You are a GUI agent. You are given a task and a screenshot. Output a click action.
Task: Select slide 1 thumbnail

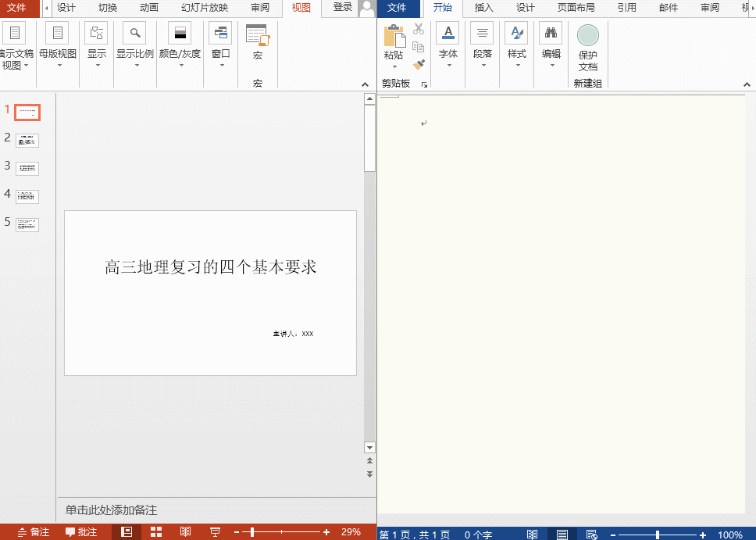[x=27, y=113]
